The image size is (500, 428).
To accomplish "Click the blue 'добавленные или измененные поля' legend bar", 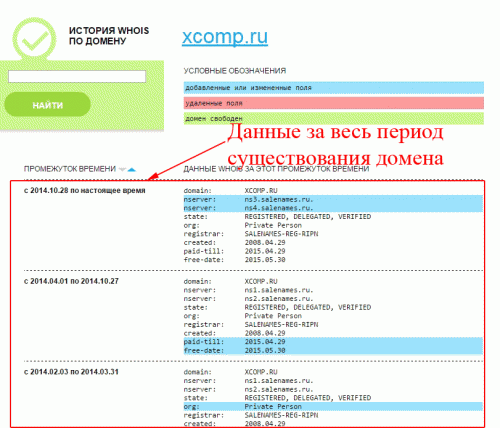I will (333, 88).
